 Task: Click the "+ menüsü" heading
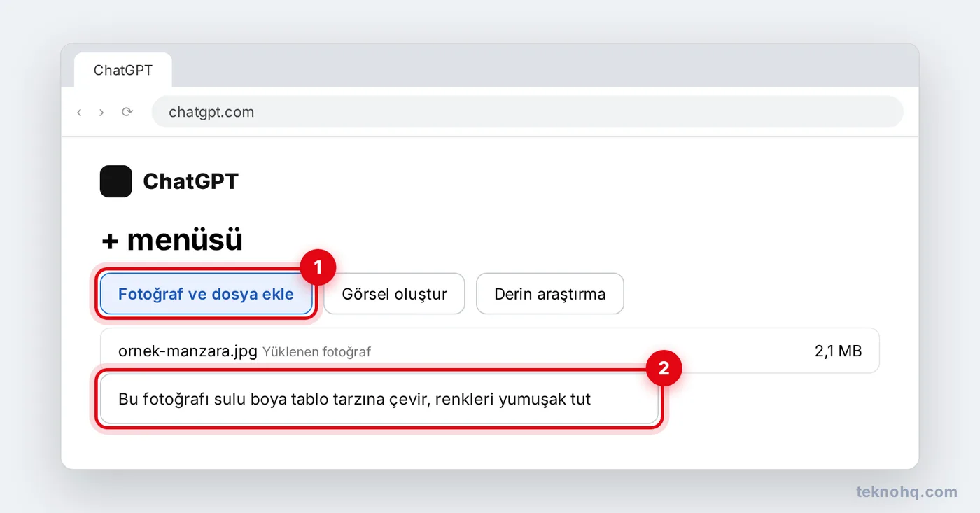[172, 239]
